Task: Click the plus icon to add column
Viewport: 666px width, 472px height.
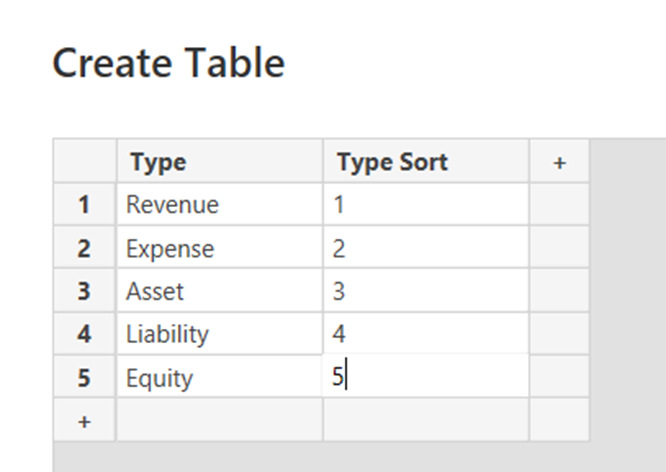Action: tap(559, 162)
